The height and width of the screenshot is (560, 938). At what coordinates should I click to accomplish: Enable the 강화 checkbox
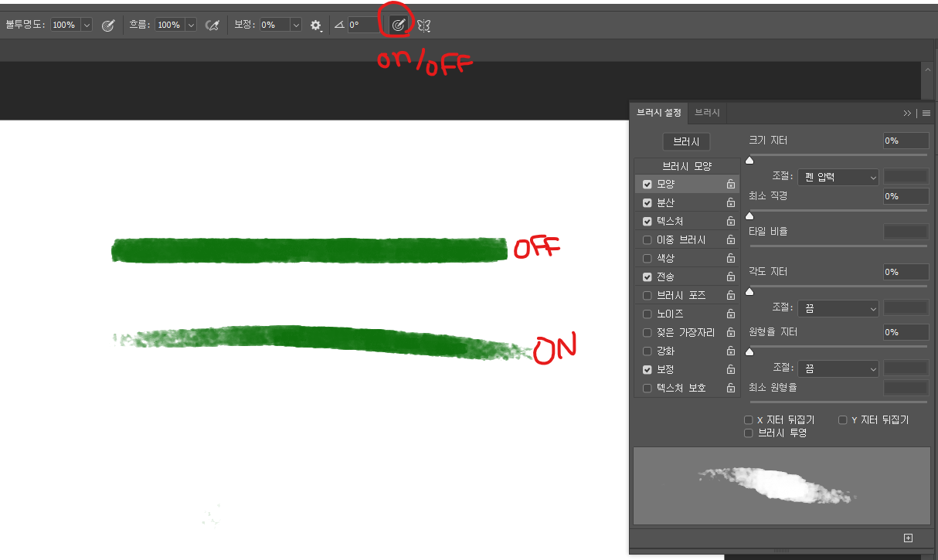click(647, 351)
